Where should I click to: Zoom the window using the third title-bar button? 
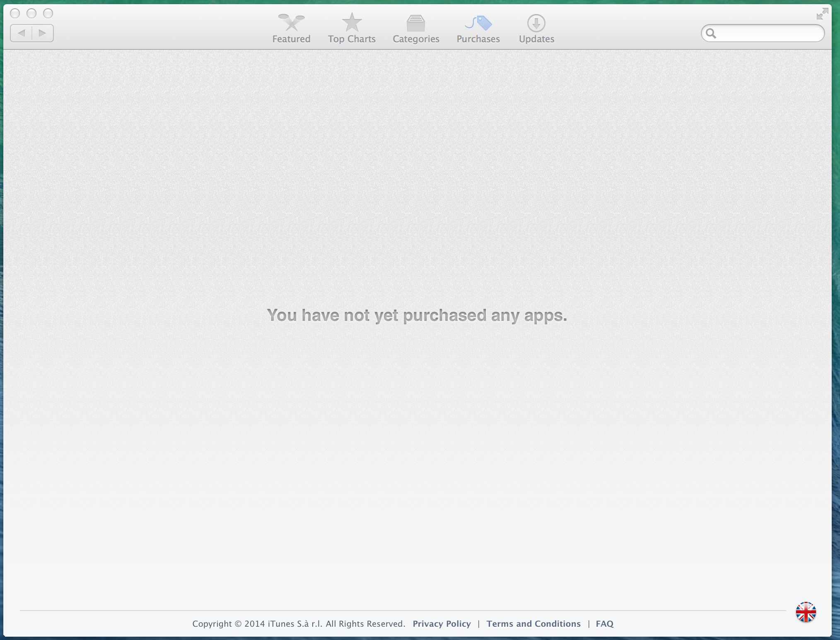48,13
